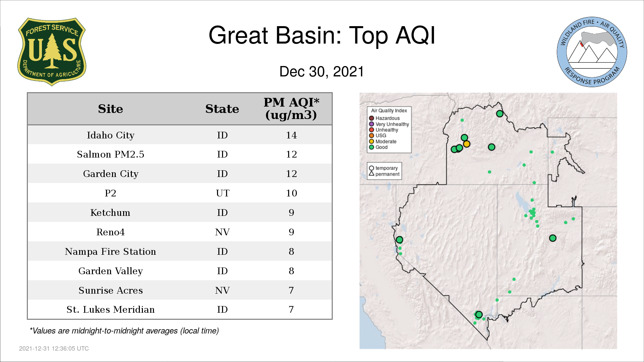Screen dimensions: 644x362
Task: Select the Garden Valley site name
Action: point(110,271)
